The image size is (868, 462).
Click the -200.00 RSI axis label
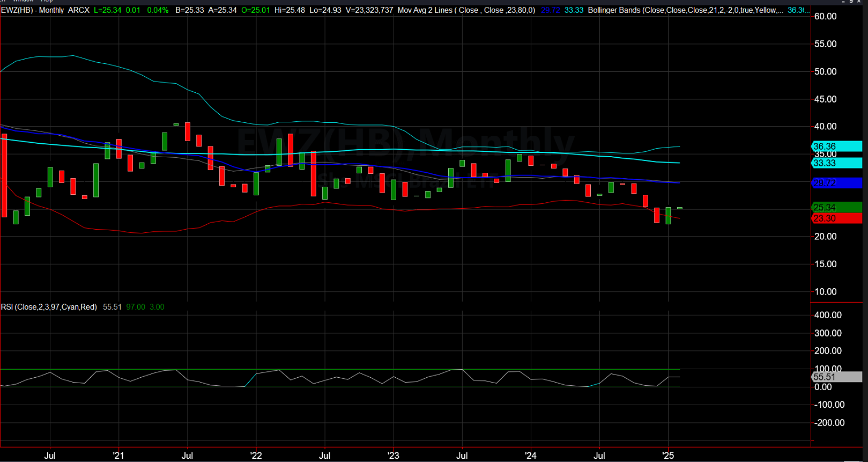tap(829, 423)
